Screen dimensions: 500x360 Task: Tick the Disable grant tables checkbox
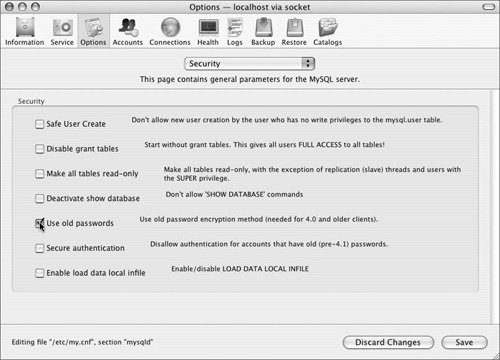coord(39,149)
